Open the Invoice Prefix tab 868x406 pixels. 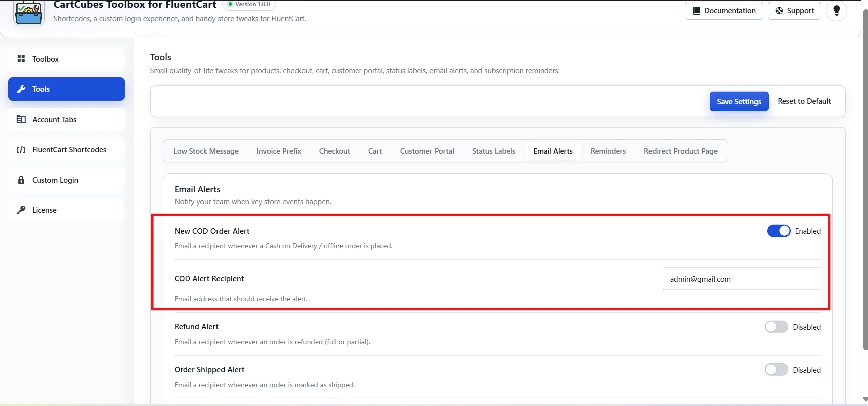(x=279, y=151)
